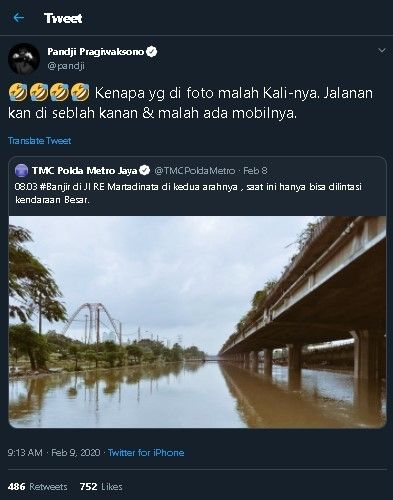Screen dimensions: 393x500
Task: Click Translate Tweet link
Action: [39, 141]
